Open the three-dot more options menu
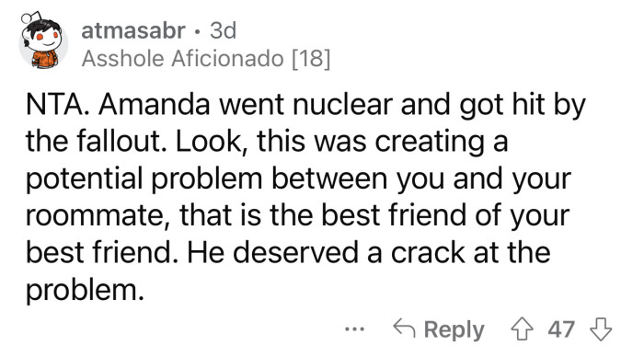Screen dimensions: 644x357 pyautogui.click(x=354, y=329)
